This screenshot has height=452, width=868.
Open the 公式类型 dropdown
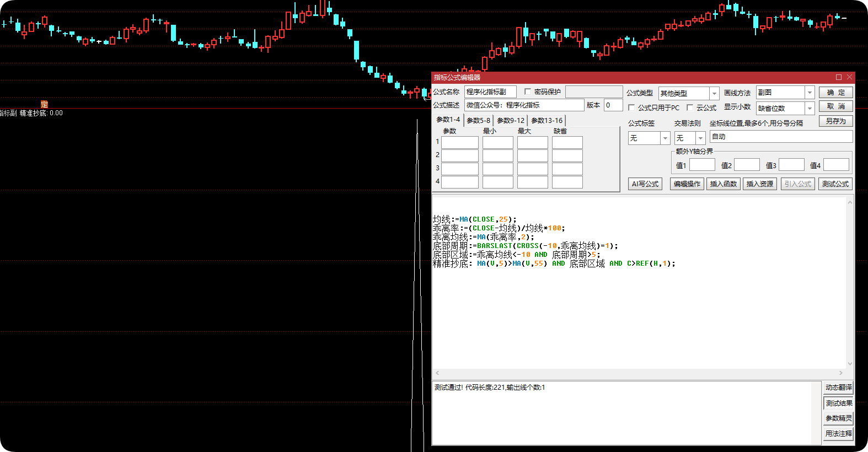(714, 94)
